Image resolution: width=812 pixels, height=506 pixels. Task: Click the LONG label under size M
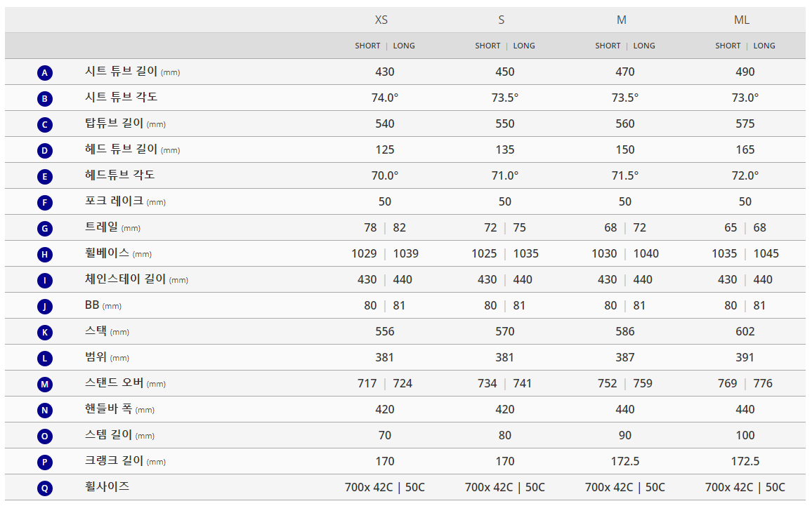pyautogui.click(x=644, y=46)
